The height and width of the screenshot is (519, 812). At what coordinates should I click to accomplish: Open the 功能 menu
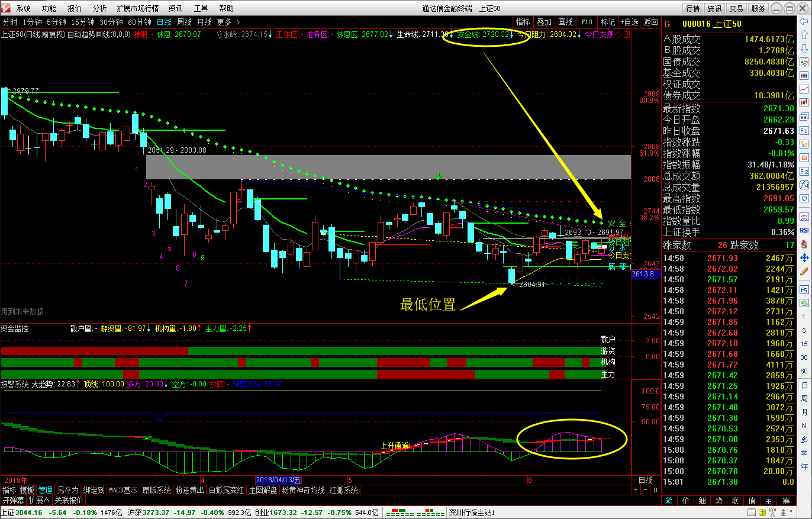point(49,8)
